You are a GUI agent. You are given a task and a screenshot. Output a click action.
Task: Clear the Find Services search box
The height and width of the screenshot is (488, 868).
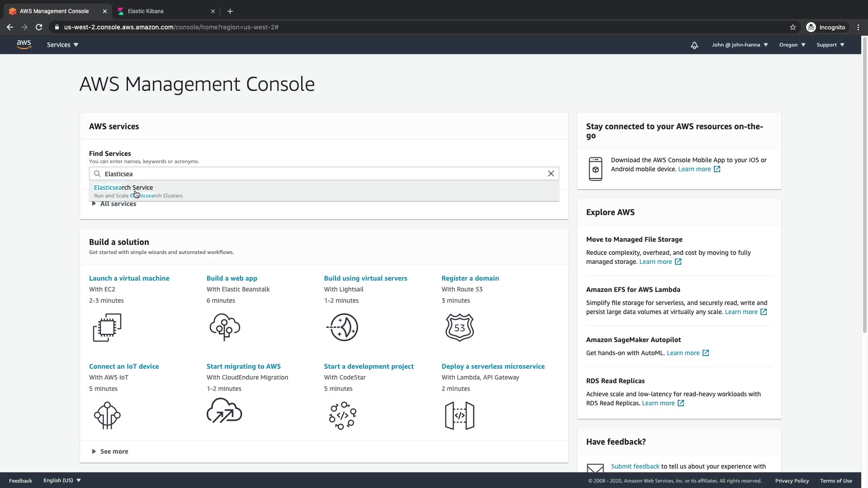pos(551,174)
